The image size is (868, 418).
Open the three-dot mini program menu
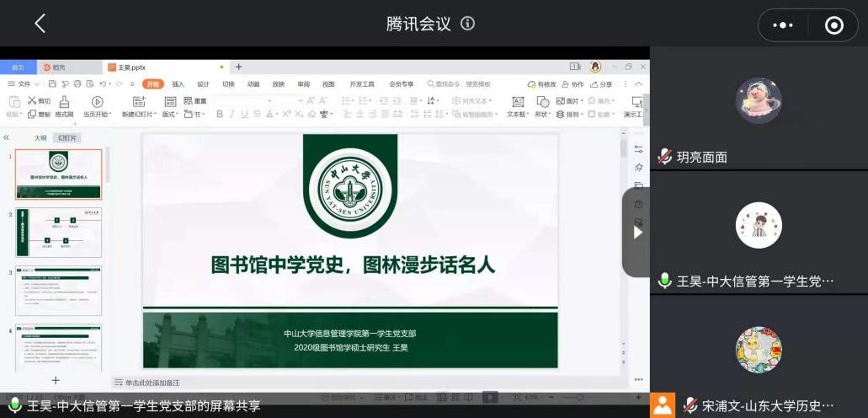pos(783,25)
